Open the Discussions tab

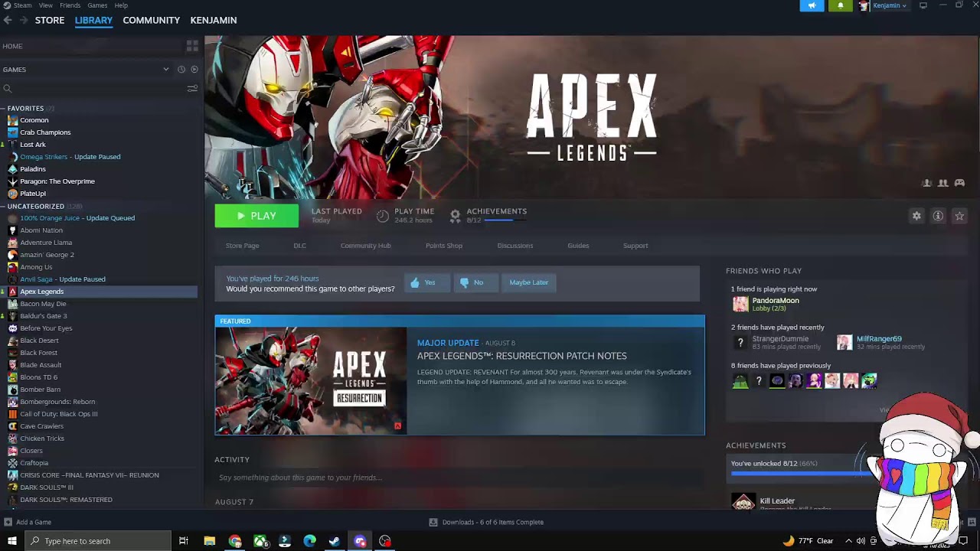pos(515,246)
